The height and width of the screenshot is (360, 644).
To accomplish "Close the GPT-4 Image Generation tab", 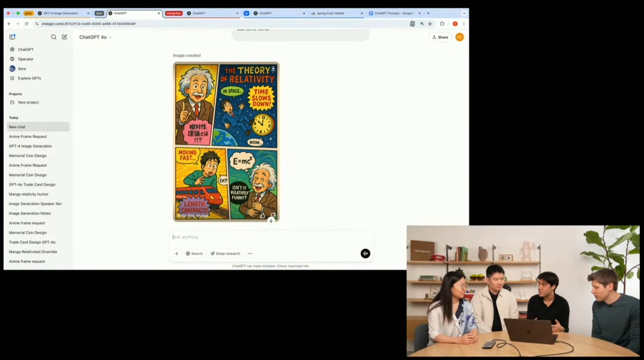I will point(88,13).
